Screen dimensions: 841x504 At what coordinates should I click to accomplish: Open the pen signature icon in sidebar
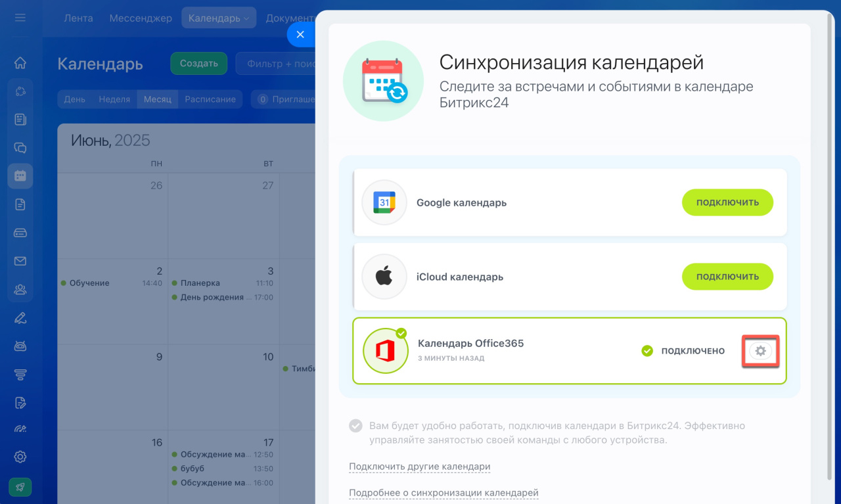click(x=20, y=318)
